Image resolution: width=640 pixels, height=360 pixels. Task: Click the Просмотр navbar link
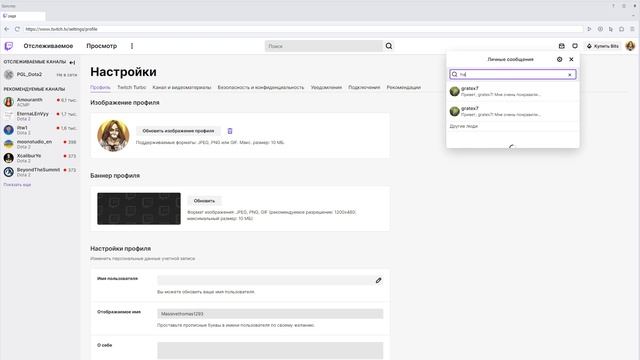[x=102, y=46]
